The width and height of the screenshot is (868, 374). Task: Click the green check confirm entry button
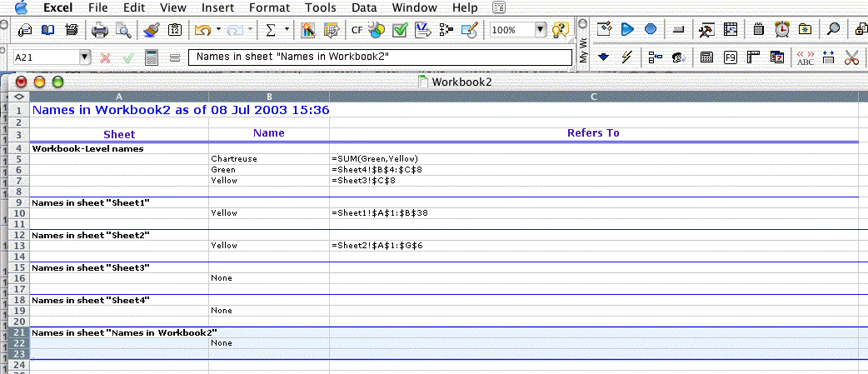coord(128,57)
